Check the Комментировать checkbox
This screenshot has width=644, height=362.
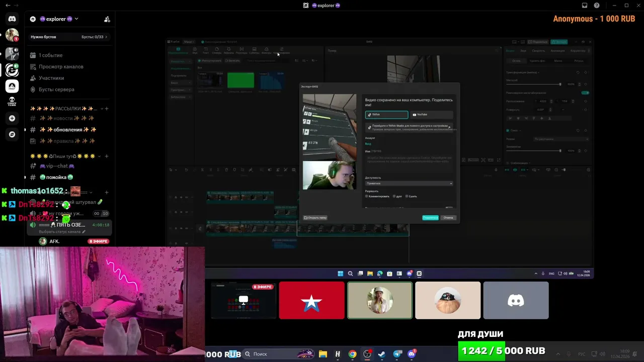(367, 196)
